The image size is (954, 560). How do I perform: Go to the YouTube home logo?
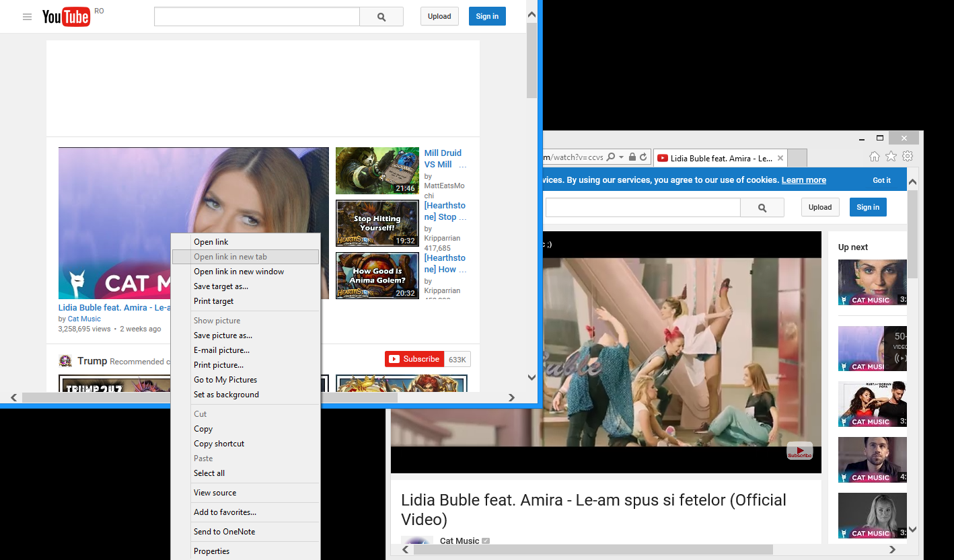click(x=66, y=17)
